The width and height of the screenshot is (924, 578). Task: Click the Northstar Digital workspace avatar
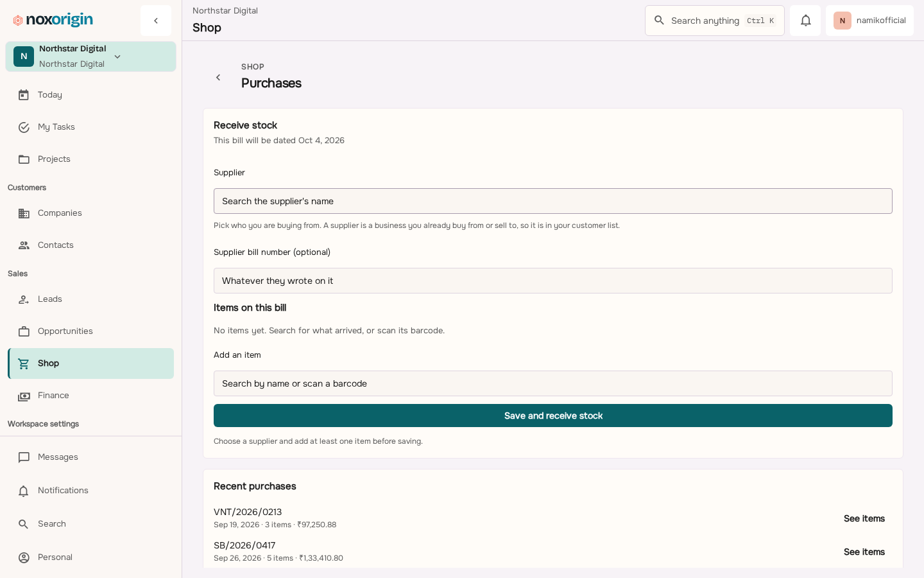pos(24,57)
